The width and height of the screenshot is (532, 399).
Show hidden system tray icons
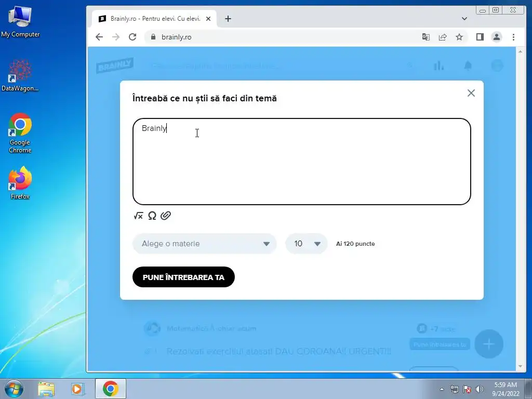[x=442, y=389]
